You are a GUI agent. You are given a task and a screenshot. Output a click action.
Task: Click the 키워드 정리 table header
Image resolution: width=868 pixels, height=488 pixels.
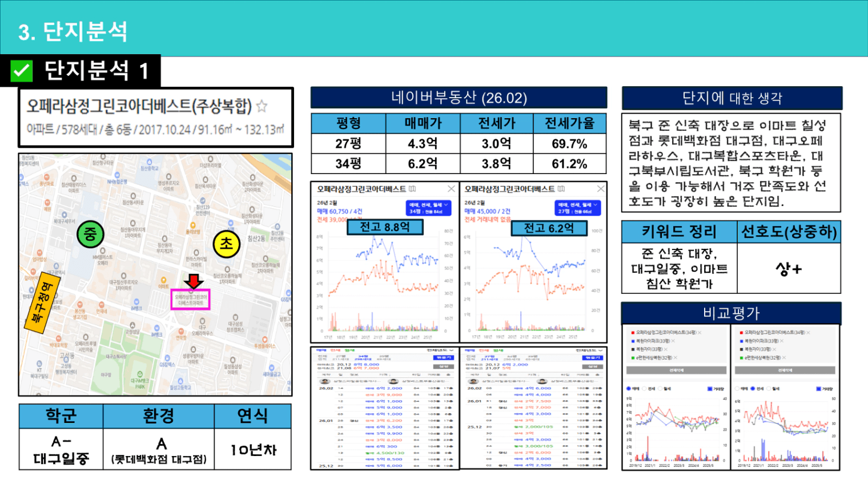pyautogui.click(x=679, y=232)
